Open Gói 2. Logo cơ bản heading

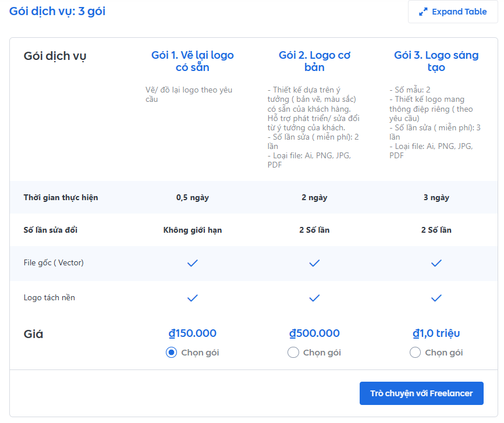314,61
